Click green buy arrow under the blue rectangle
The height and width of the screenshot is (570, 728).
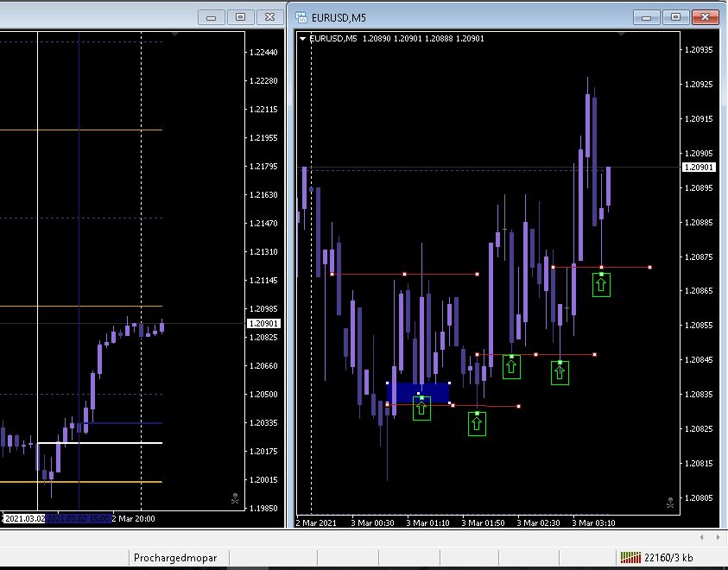[x=421, y=408]
